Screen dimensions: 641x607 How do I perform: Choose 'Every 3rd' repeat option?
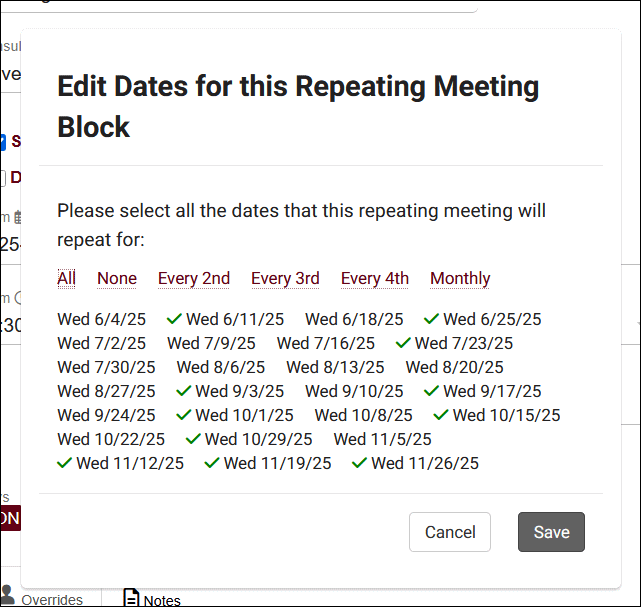pyautogui.click(x=285, y=278)
